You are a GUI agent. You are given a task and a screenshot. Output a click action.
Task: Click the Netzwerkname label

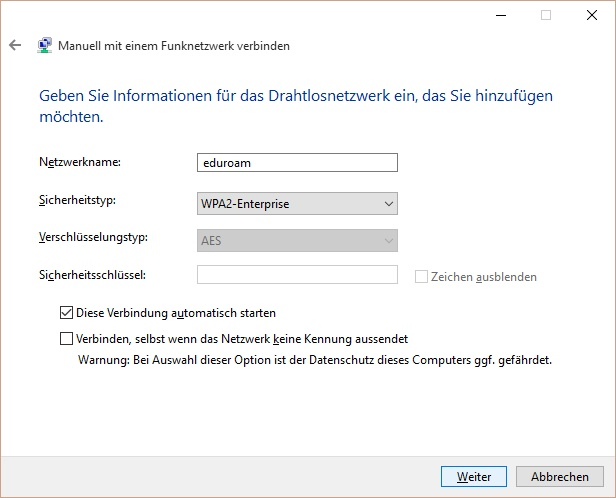[x=80, y=162]
